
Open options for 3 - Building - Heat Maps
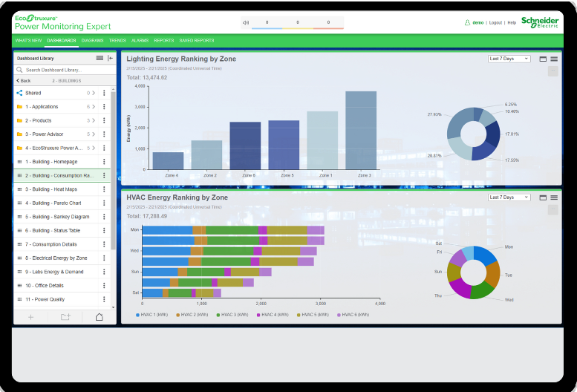click(x=104, y=189)
